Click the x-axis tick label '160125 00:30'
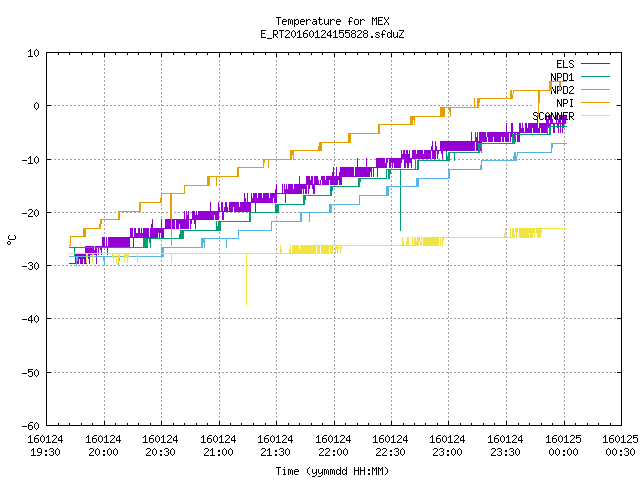Image resolution: width=640 pixels, height=480 pixels. tap(620, 446)
